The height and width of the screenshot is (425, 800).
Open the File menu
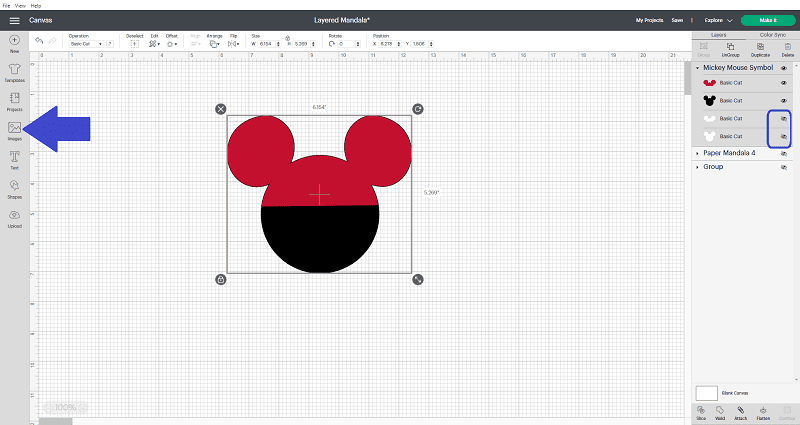6,6
